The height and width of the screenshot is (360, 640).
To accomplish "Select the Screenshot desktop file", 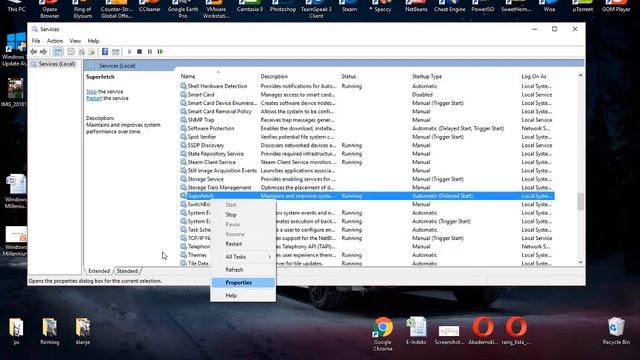I will [449, 334].
